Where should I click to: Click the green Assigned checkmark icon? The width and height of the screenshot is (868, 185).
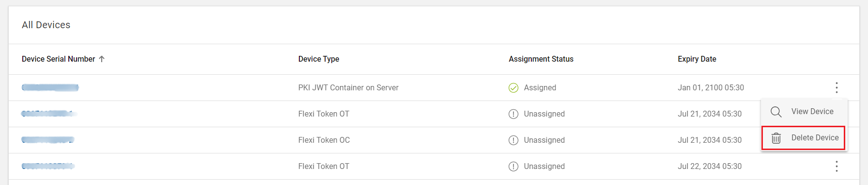(x=513, y=87)
